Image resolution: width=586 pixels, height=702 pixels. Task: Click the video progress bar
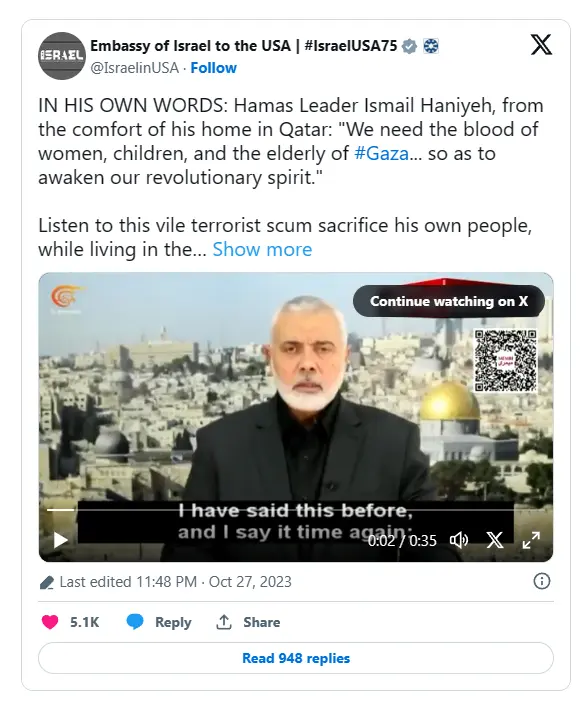(280, 510)
